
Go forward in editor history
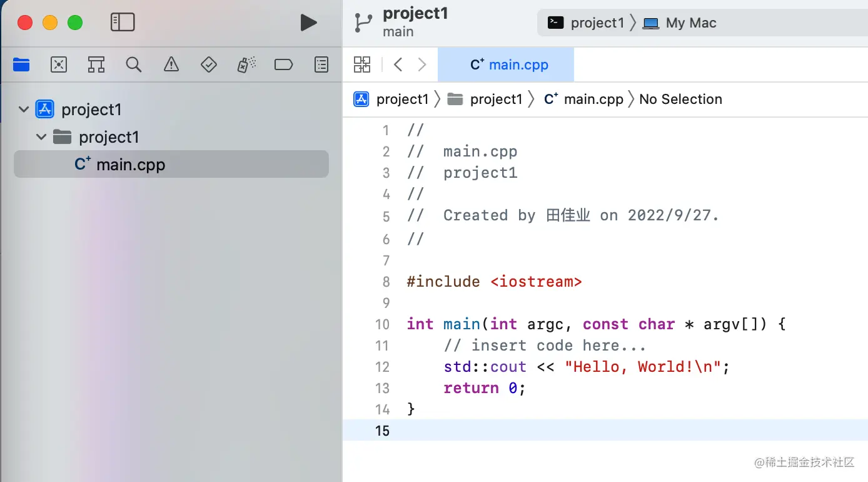[422, 64]
